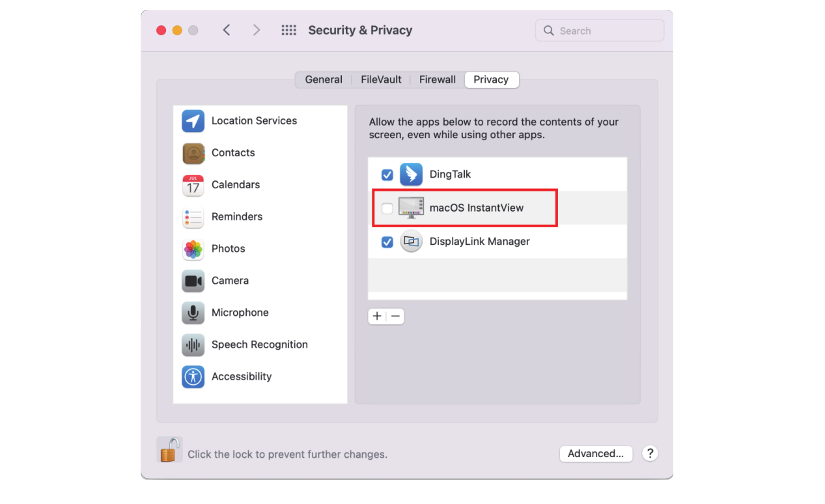
Task: Select the Accessibility icon
Action: pos(193,376)
